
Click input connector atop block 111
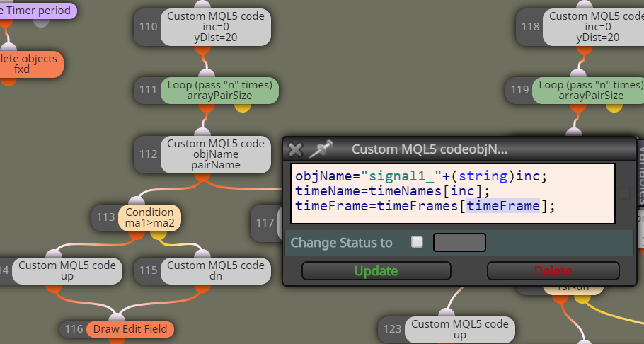207,74
